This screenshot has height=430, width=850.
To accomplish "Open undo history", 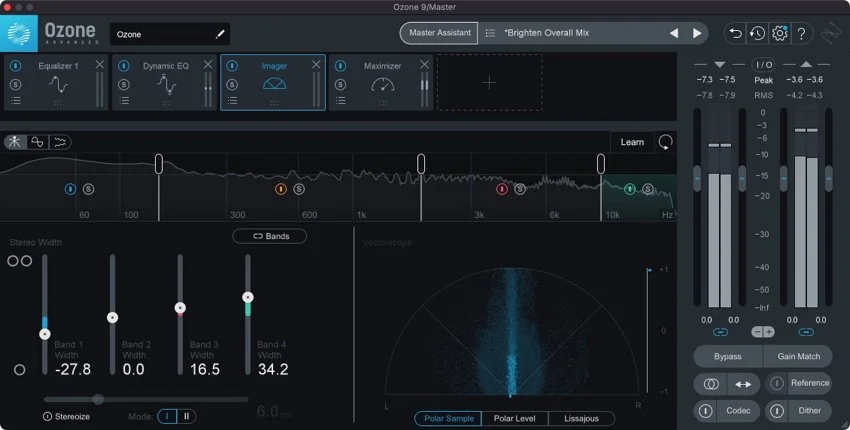I will [757, 33].
